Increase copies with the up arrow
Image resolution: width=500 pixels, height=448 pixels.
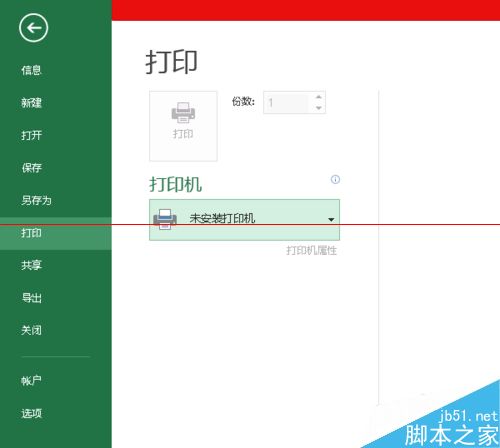[x=319, y=97]
